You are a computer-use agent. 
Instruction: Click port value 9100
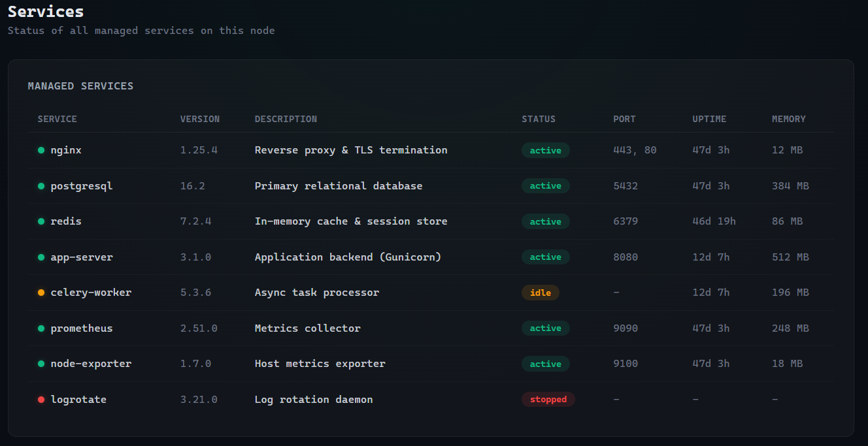pos(626,364)
